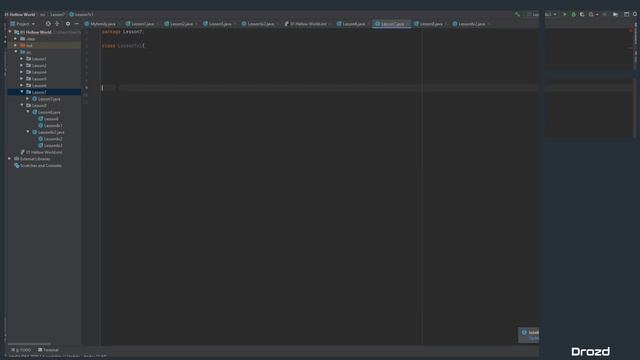
Task: Locate current file in Project panel
Action: (48, 24)
